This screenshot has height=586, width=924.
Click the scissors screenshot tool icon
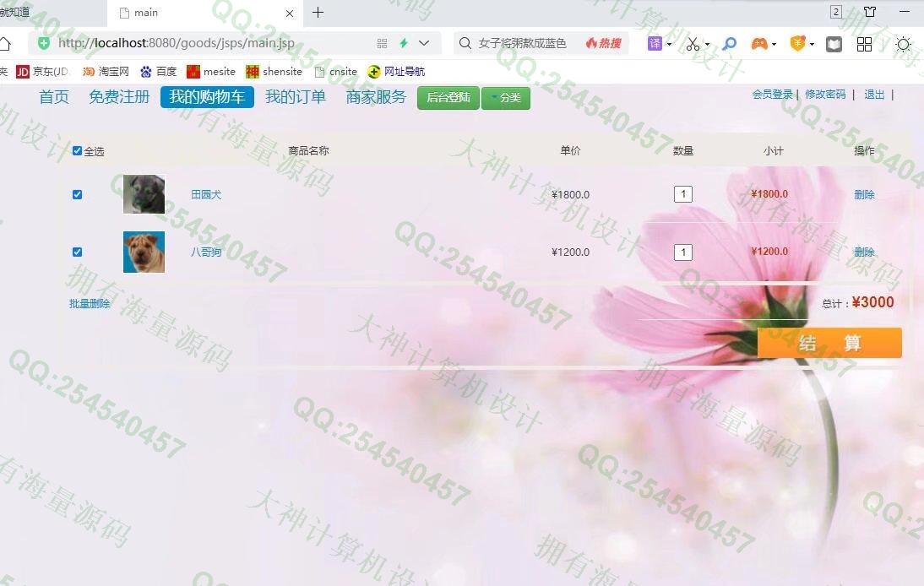pyautogui.click(x=693, y=44)
